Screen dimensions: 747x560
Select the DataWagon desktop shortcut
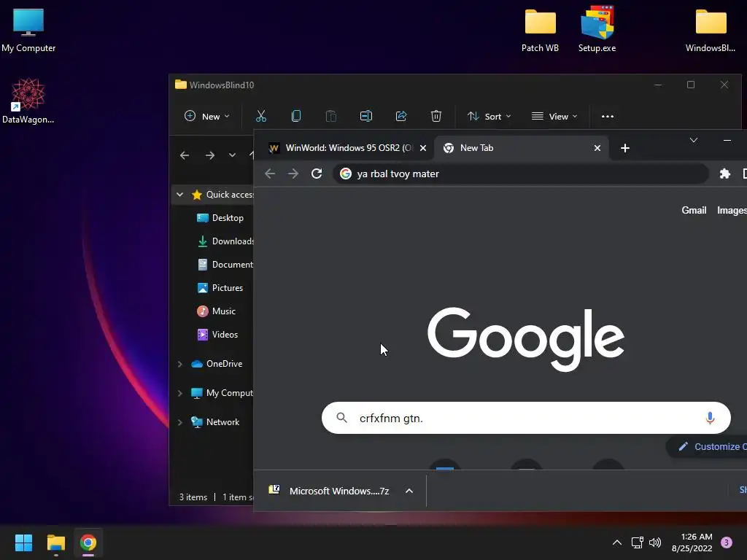[x=28, y=101]
